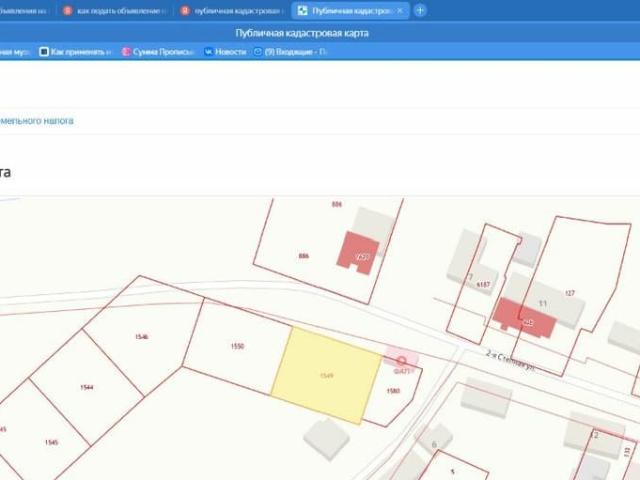Click the 'земельного налога' link
640x480 pixels.
[x=37, y=121]
